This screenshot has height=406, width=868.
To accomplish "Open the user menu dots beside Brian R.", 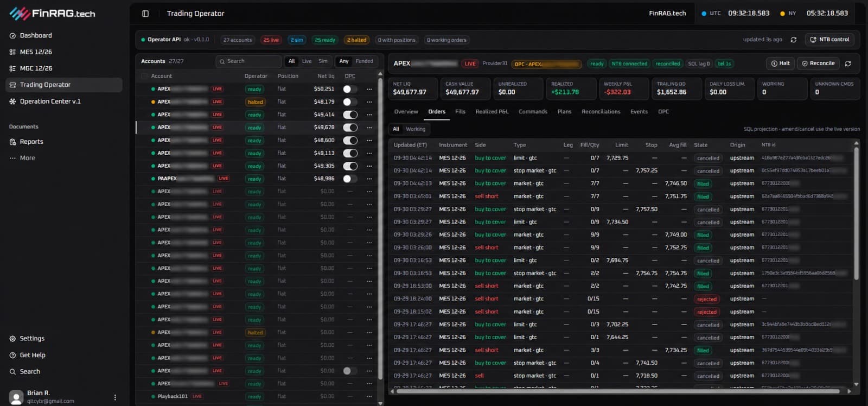I will (115, 397).
